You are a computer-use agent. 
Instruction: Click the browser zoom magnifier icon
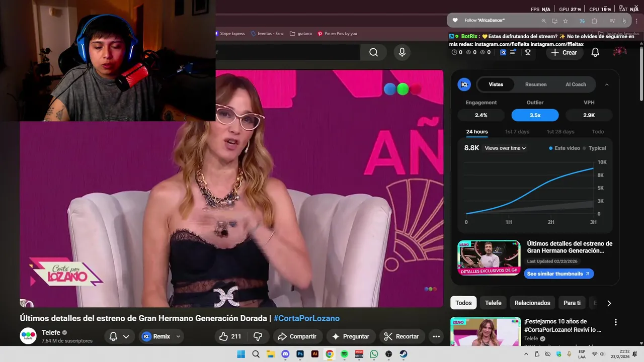[x=543, y=21]
